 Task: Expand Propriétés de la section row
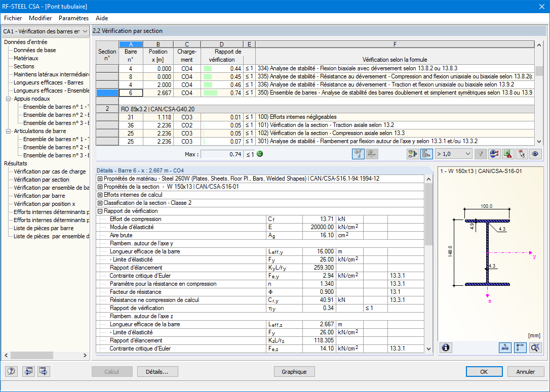click(100, 187)
